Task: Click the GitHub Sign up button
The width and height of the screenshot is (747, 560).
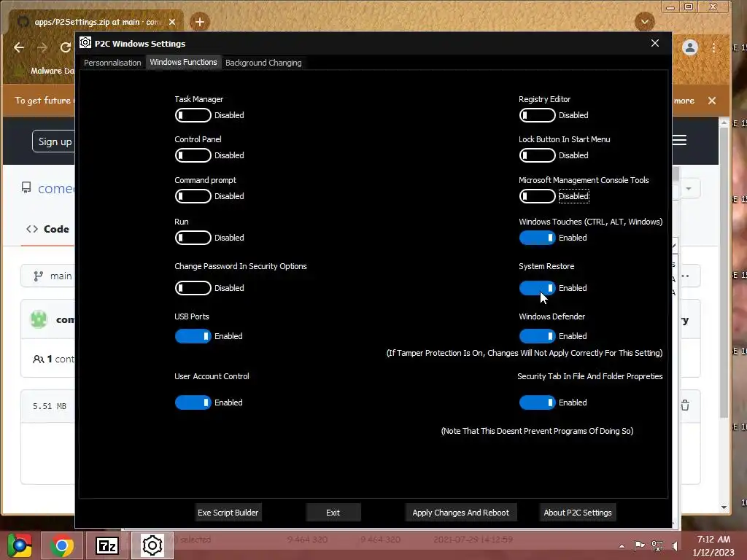Action: (53, 141)
